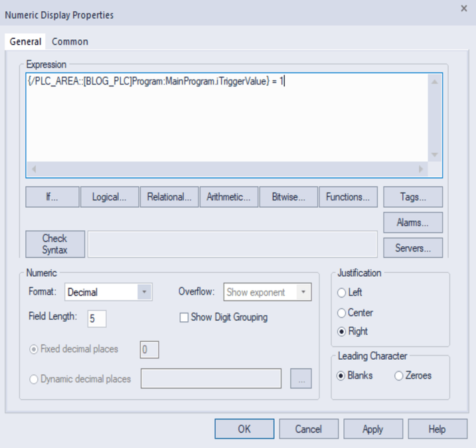Click the Field Length input box
The height and width of the screenshot is (448, 476).
[97, 319]
